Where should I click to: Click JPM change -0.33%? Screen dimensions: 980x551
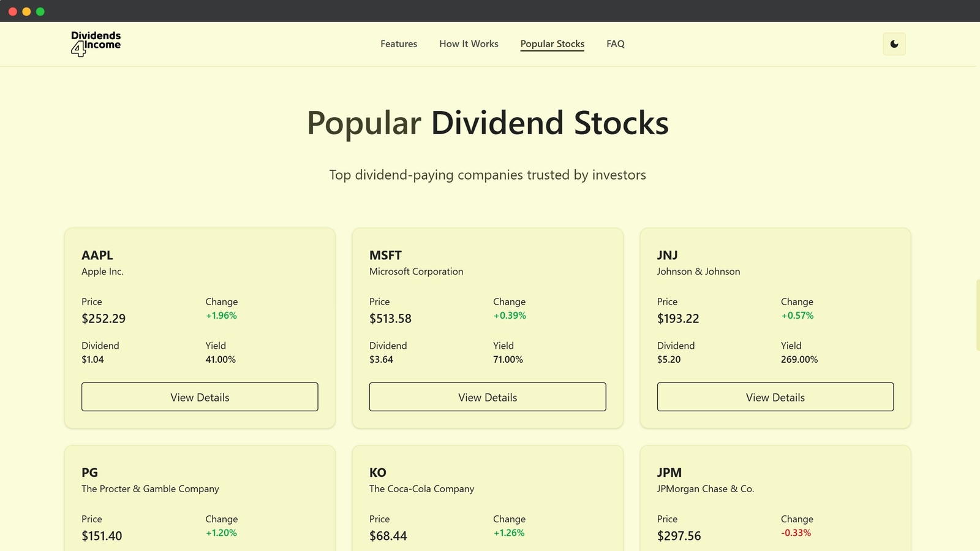pyautogui.click(x=796, y=533)
